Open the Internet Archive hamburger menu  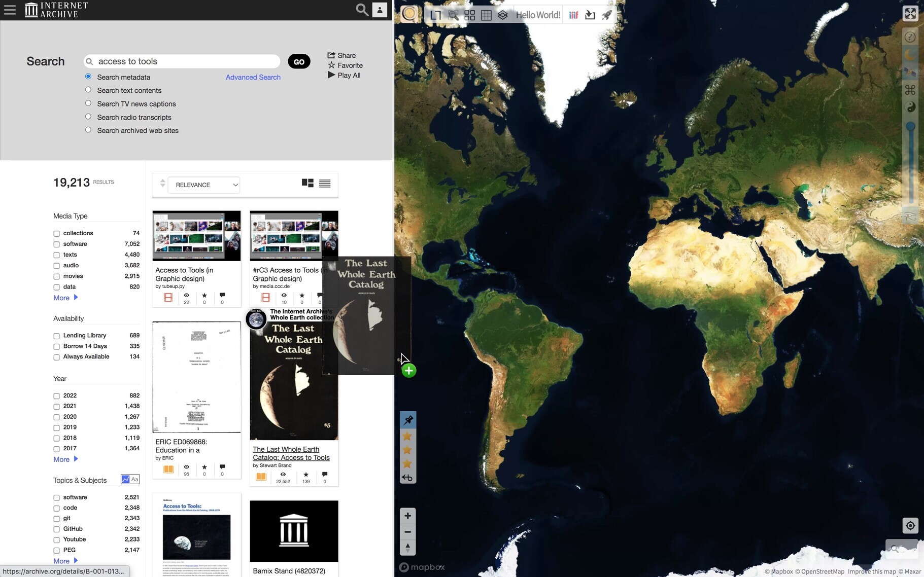click(10, 10)
